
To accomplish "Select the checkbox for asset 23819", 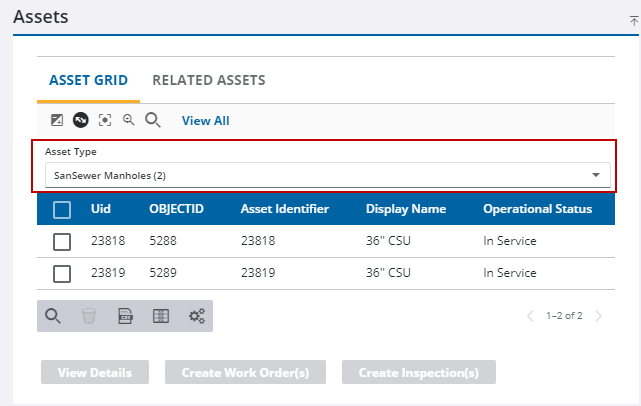I will (62, 274).
